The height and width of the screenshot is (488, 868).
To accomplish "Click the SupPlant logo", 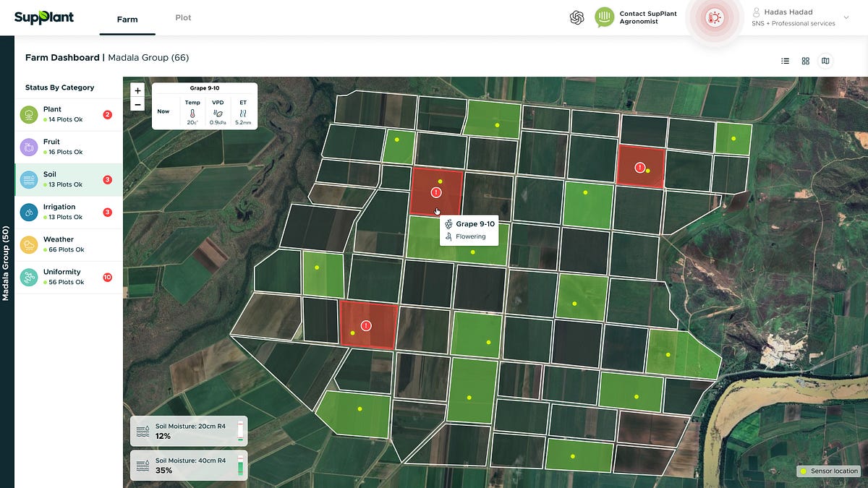I will tap(44, 17).
